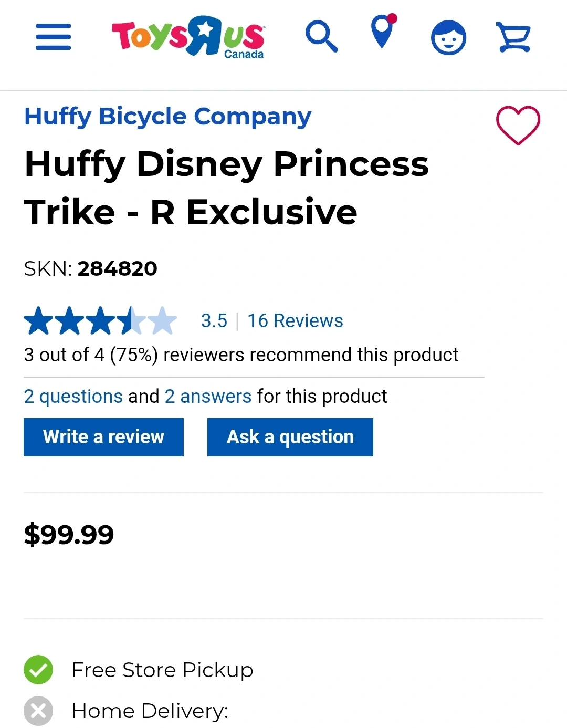
Task: Click the Ask a question button
Action: click(x=290, y=437)
